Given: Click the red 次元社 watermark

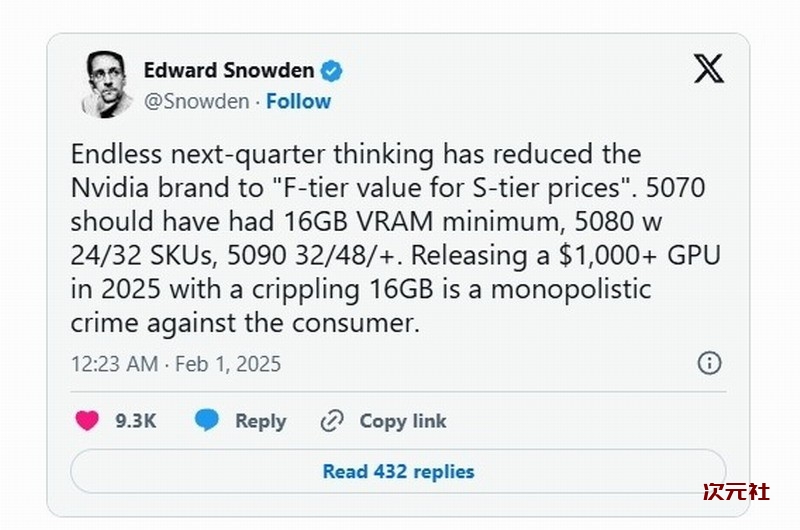Looking at the screenshot, I should pyautogui.click(x=735, y=492).
